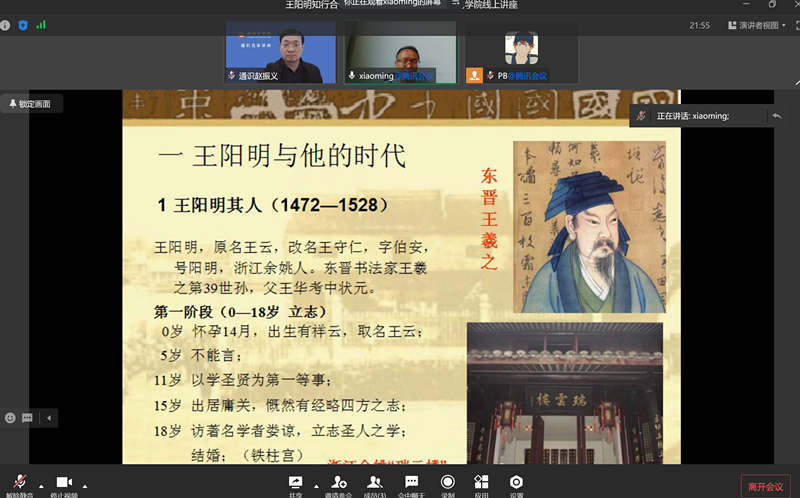This screenshot has height=498, width=800.
Task: Open meeting settings gear icon
Action: pyautogui.click(x=516, y=482)
